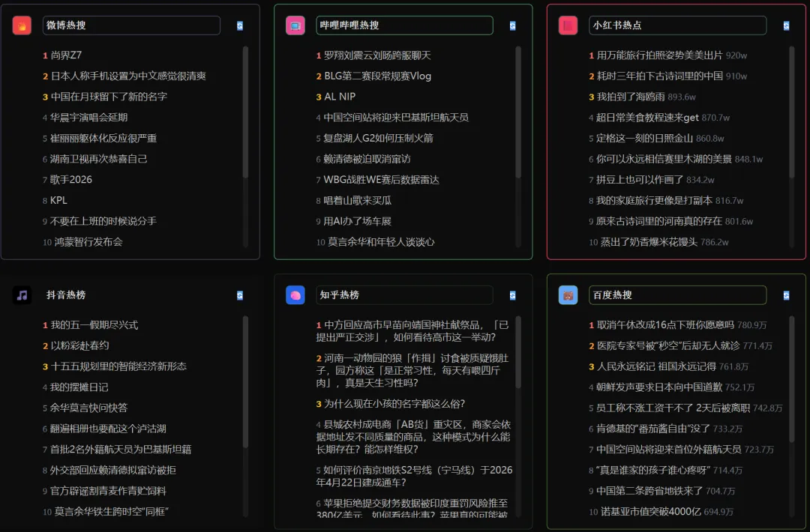This screenshot has height=532, width=810.
Task: Open Bilibili item 罗翔刘震云刘旸跨服聊天
Action: point(377,55)
